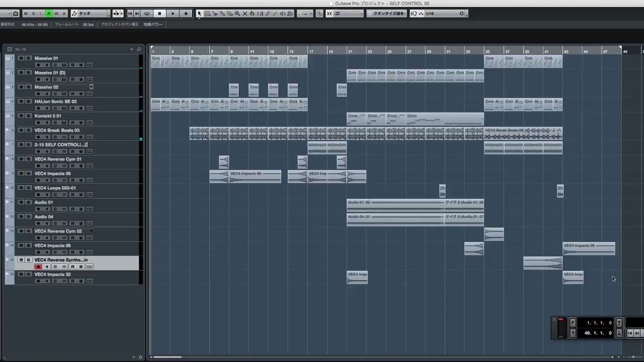Toggle the Cycle loop button
Viewport: 644px width, 362px height.
click(147, 13)
